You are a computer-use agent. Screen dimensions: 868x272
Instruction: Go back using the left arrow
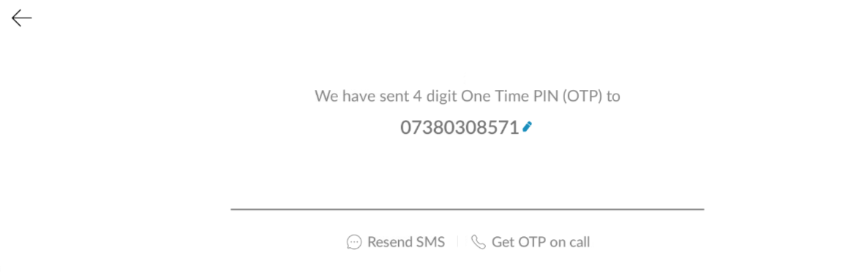[21, 18]
